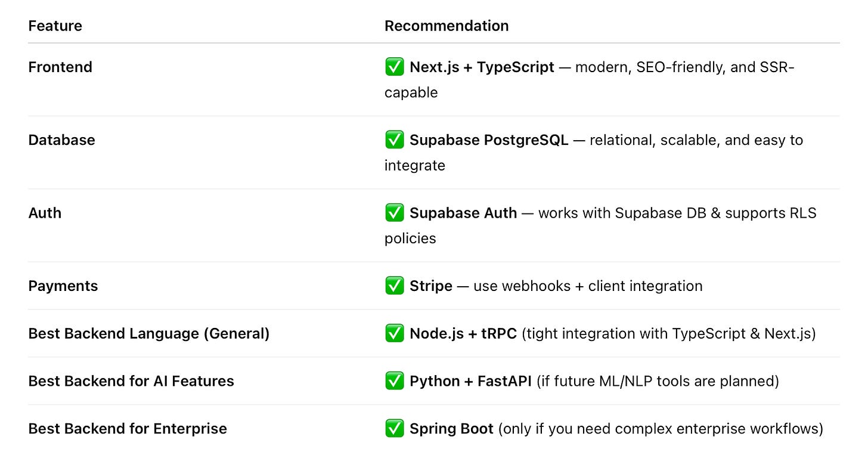The width and height of the screenshot is (868, 474).
Task: Click the Feature column header
Action: [55, 26]
